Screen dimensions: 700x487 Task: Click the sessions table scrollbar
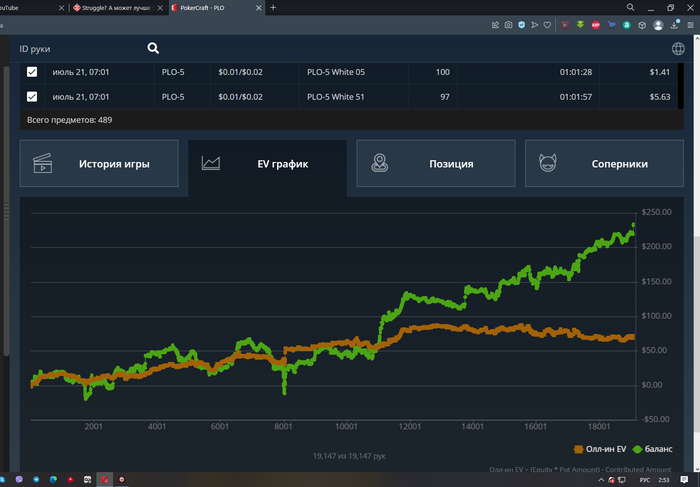pyautogui.click(x=680, y=86)
